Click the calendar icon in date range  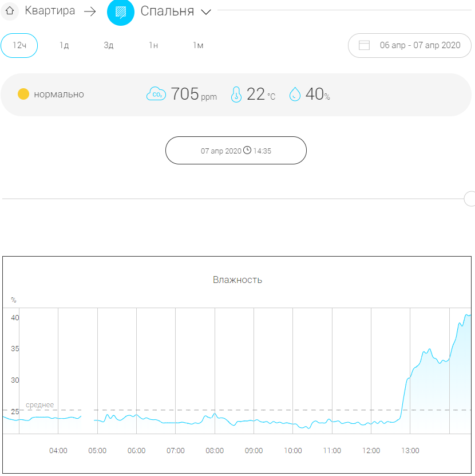365,45
